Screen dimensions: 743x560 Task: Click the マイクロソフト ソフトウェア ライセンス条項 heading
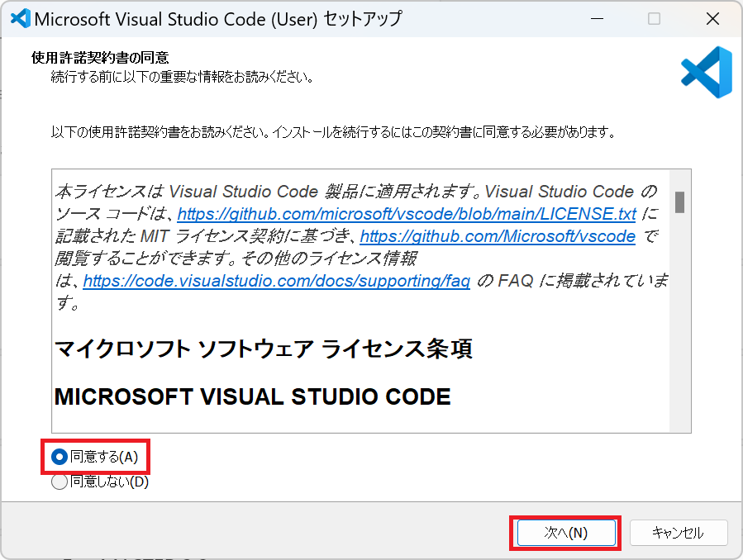(x=263, y=349)
